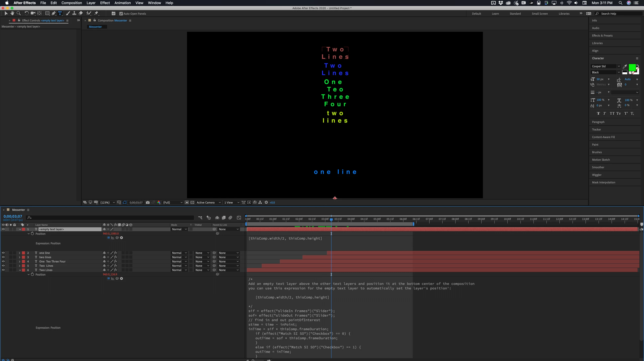Select the Hand tool
The height and width of the screenshot is (361, 644).
coord(12,13)
